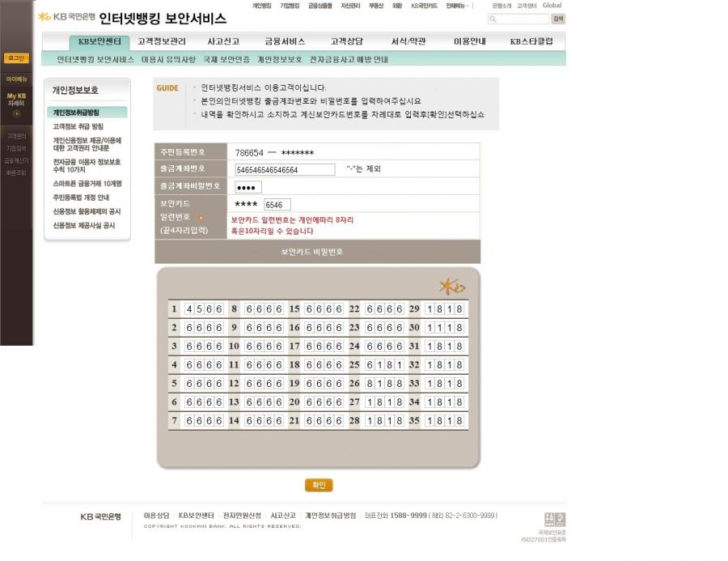
Task: Select 고객정보 취급 방침 in the left panel
Action: click(78, 126)
